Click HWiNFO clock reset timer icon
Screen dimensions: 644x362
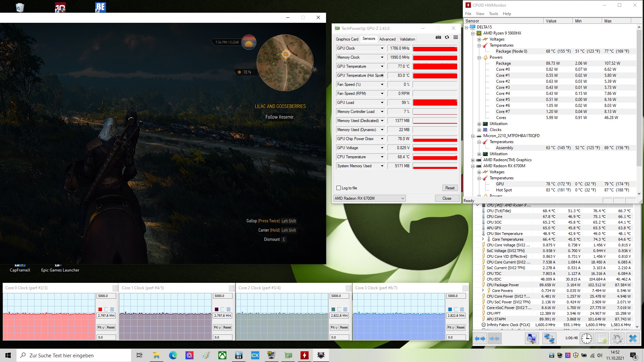click(587, 339)
